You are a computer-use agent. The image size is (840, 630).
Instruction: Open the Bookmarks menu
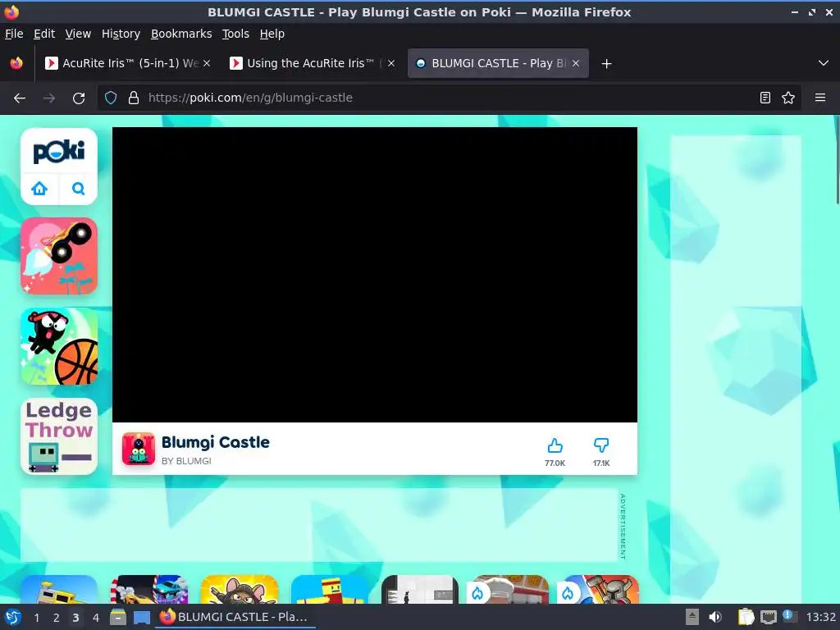point(181,34)
